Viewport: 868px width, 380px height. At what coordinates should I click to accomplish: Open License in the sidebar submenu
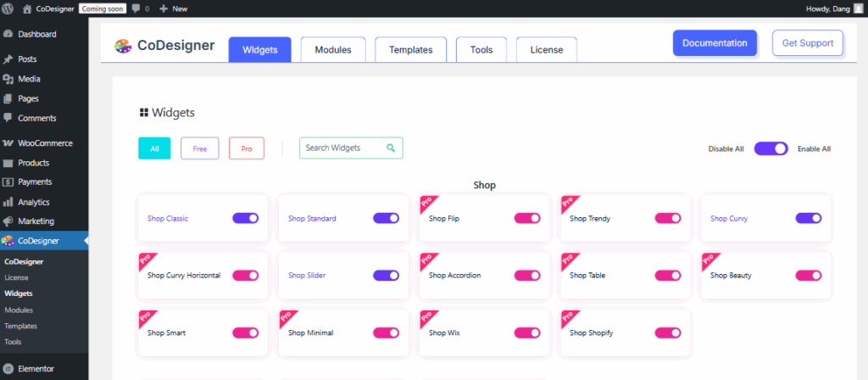click(x=16, y=277)
